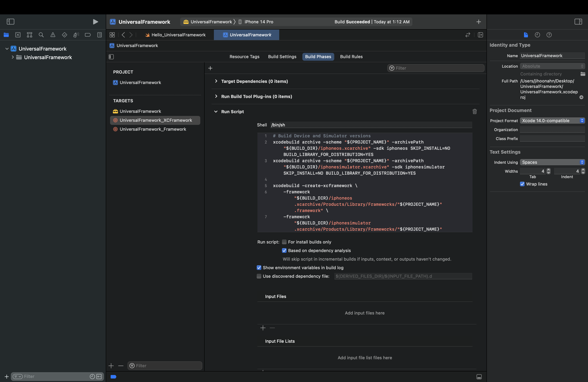The image size is (588, 382).
Task: Choose scheme UniversalFramework in toolbar
Action: (x=207, y=22)
